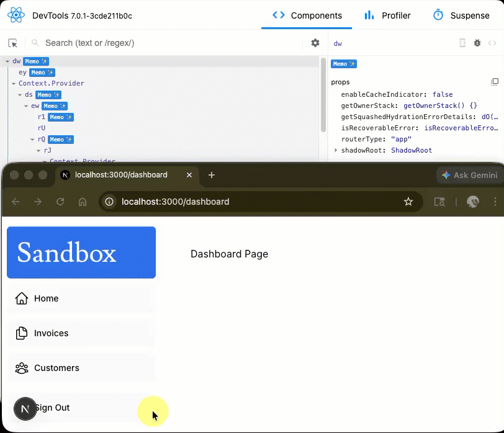Click the Customers people icon

coord(22,368)
